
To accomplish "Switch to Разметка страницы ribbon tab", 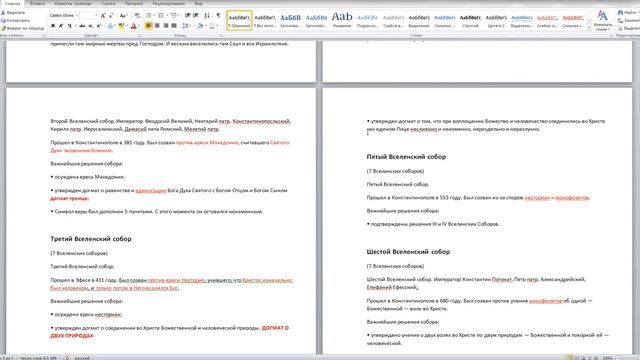I will coord(73,4).
